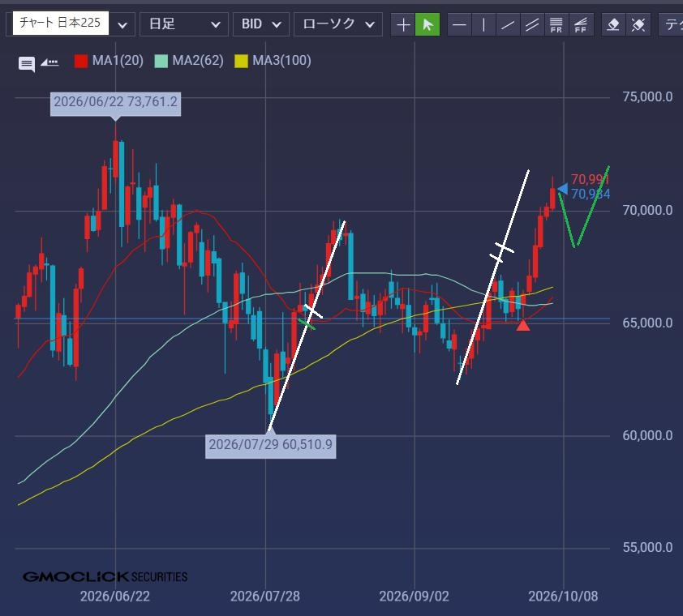The image size is (683, 616).
Task: Click the MA2(62) legend label
Action: [198, 61]
